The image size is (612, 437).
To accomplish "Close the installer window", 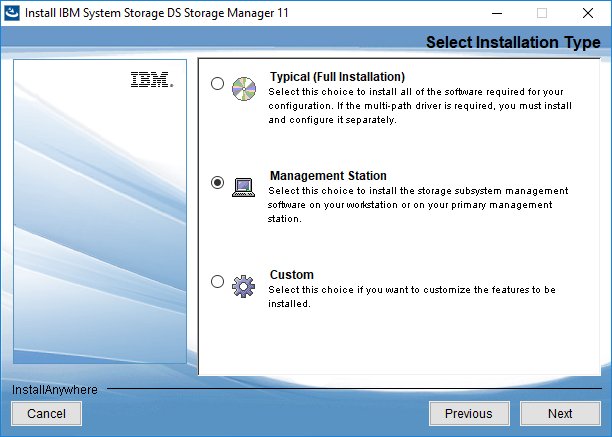I will click(588, 13).
